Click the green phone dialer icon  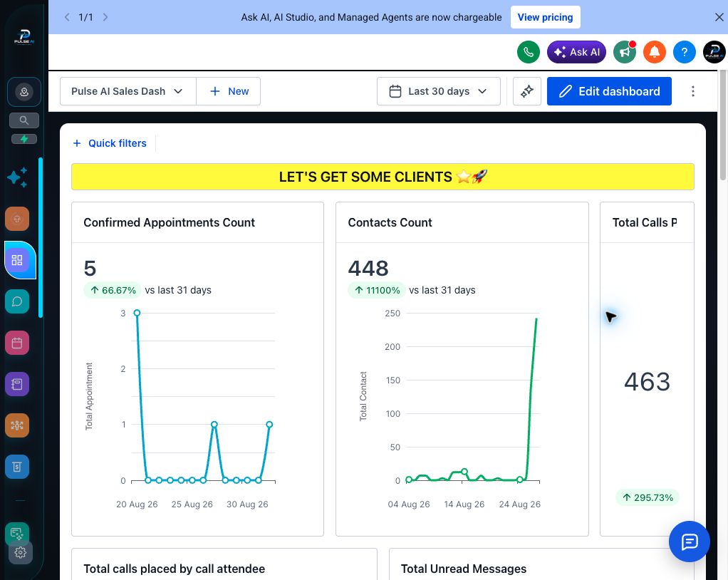tap(529, 52)
